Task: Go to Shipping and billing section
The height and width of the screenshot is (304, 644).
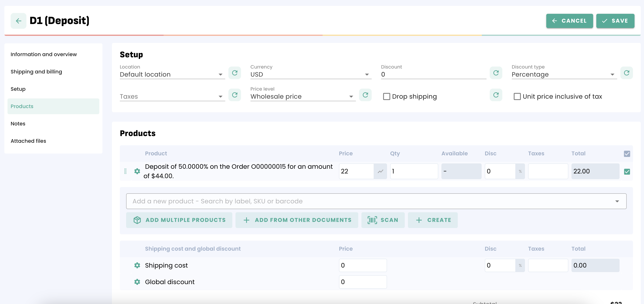Action: click(x=36, y=72)
